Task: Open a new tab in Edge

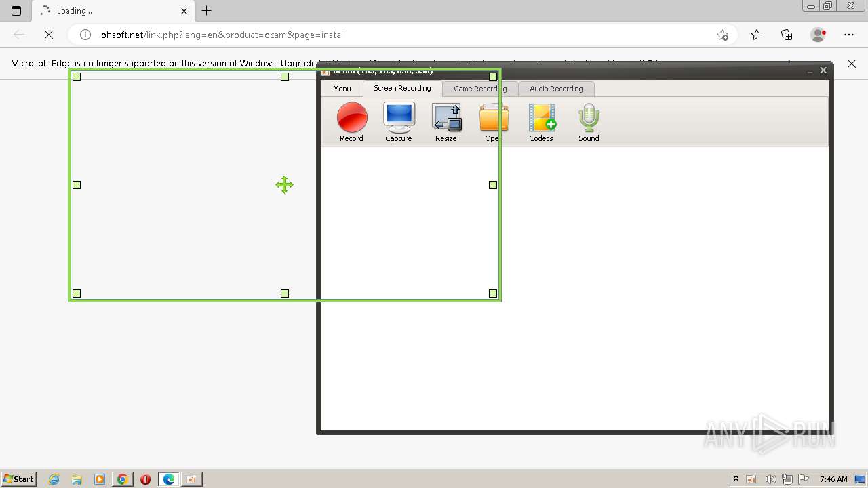Action: coord(207,10)
